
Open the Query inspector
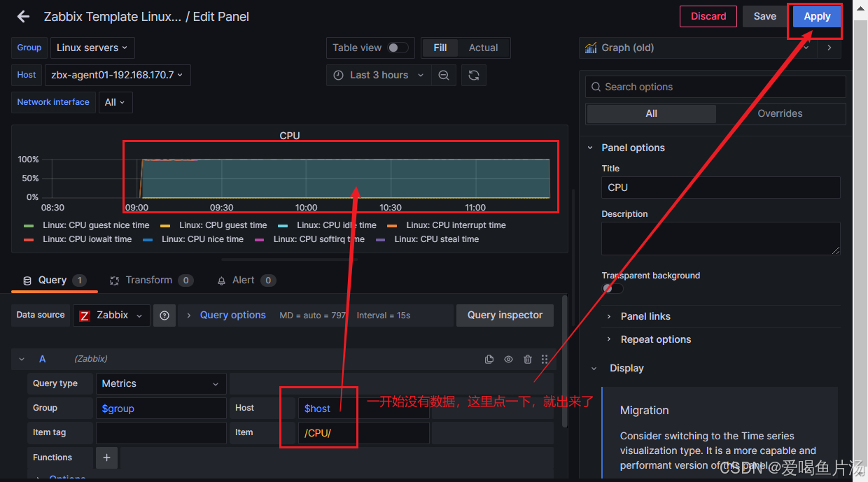[505, 316]
